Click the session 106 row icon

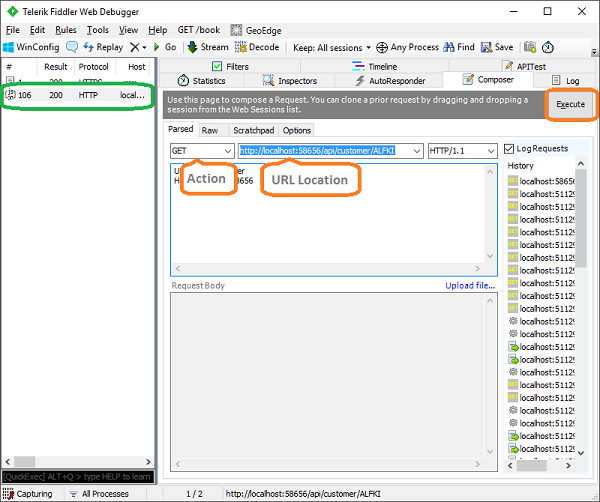(x=10, y=95)
